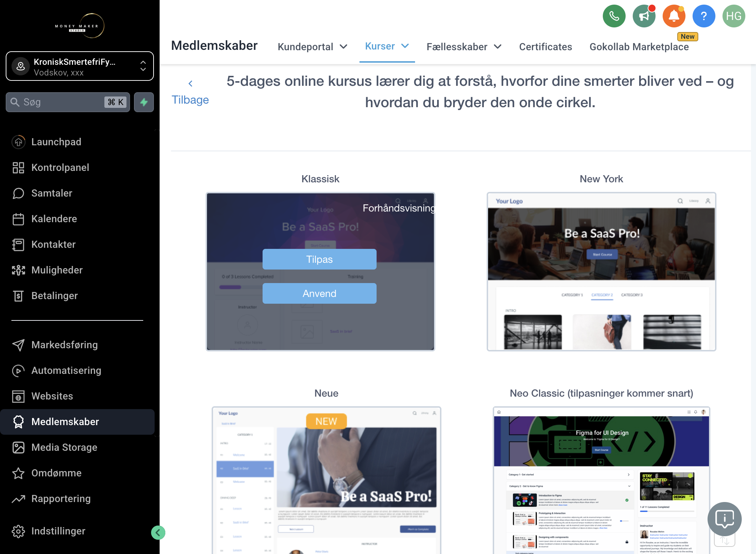Screen dimensions: 756x554
Task: Click Forhåndsvisning on the Klassisk template
Action: (398, 208)
